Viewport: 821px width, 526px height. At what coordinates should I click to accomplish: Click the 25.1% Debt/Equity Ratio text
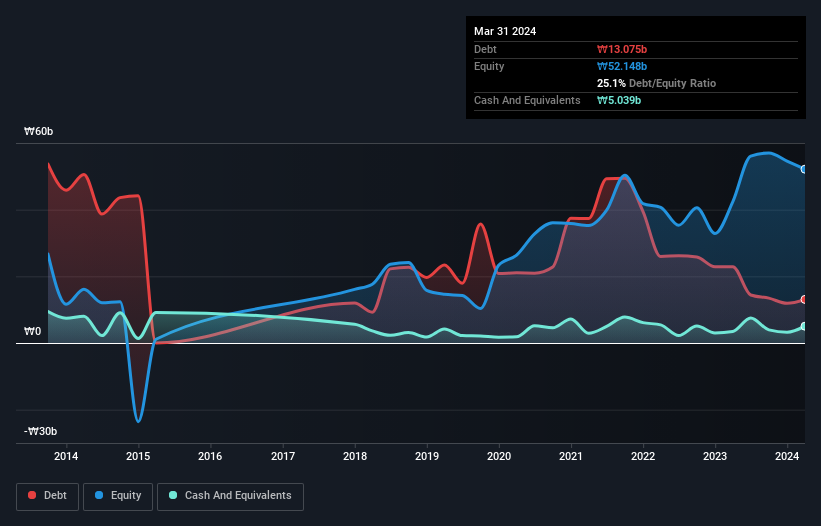pyautogui.click(x=656, y=83)
